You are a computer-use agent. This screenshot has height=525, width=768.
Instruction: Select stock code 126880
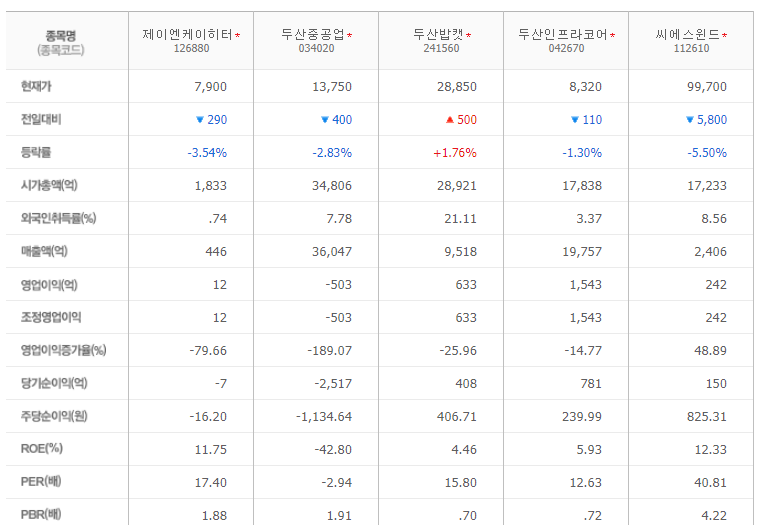point(192,48)
